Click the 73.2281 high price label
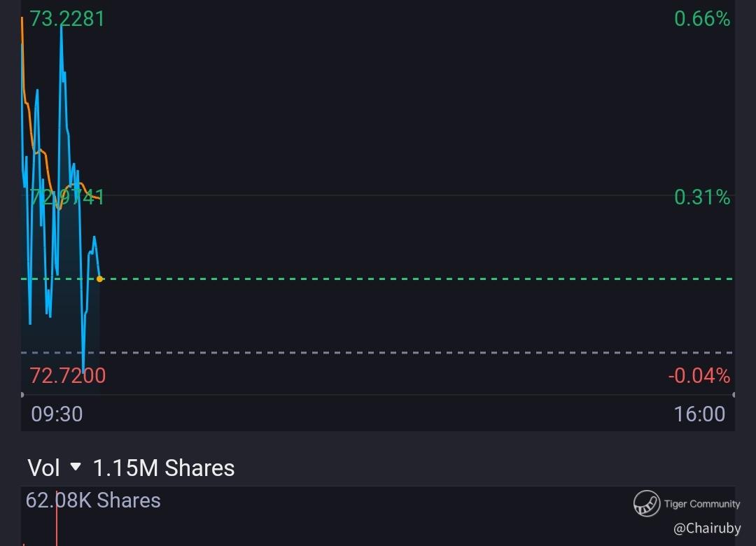Viewport: 756px width, 546px height. tap(67, 18)
